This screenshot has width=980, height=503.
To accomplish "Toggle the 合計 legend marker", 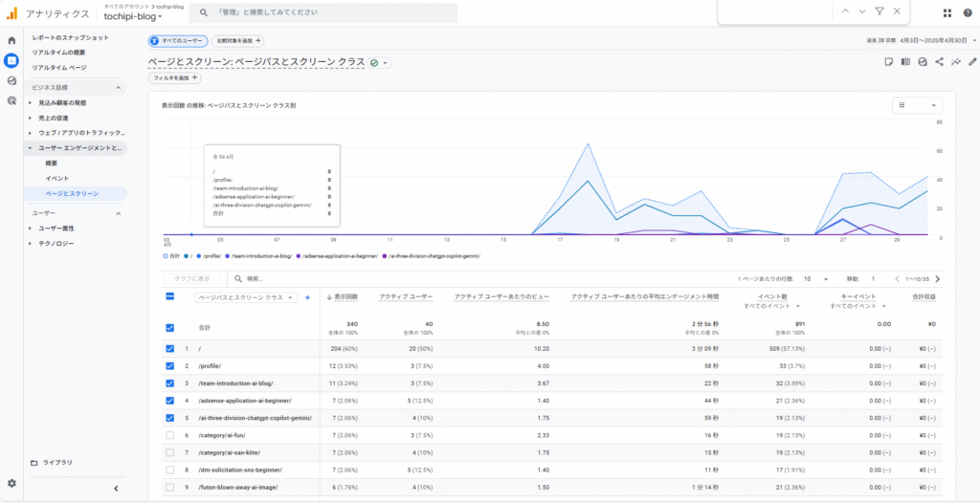I will [165, 256].
